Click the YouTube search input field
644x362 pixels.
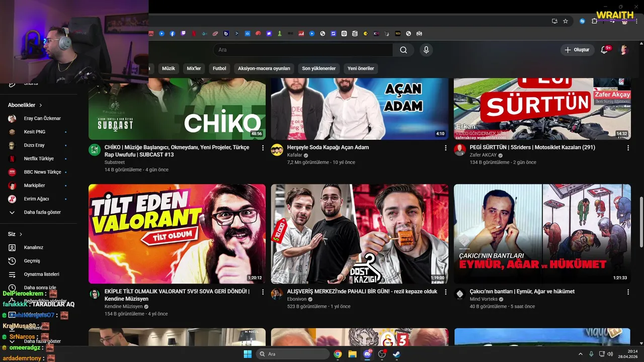(303, 50)
